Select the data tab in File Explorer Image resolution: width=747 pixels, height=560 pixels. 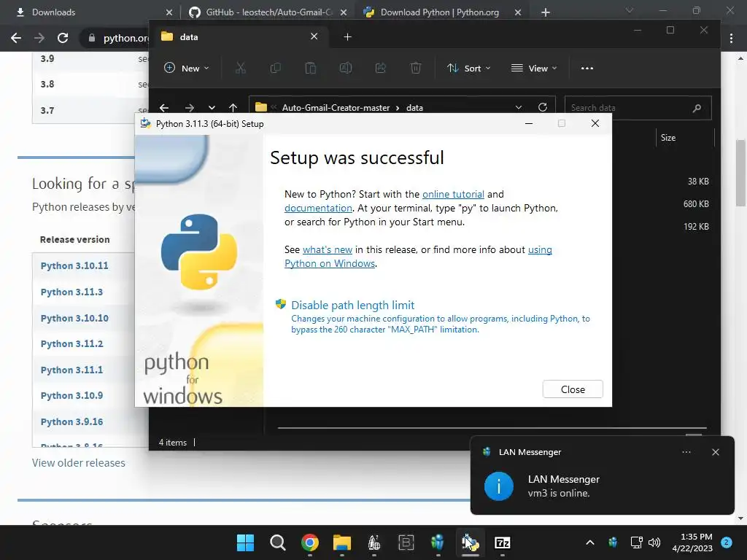(239, 36)
